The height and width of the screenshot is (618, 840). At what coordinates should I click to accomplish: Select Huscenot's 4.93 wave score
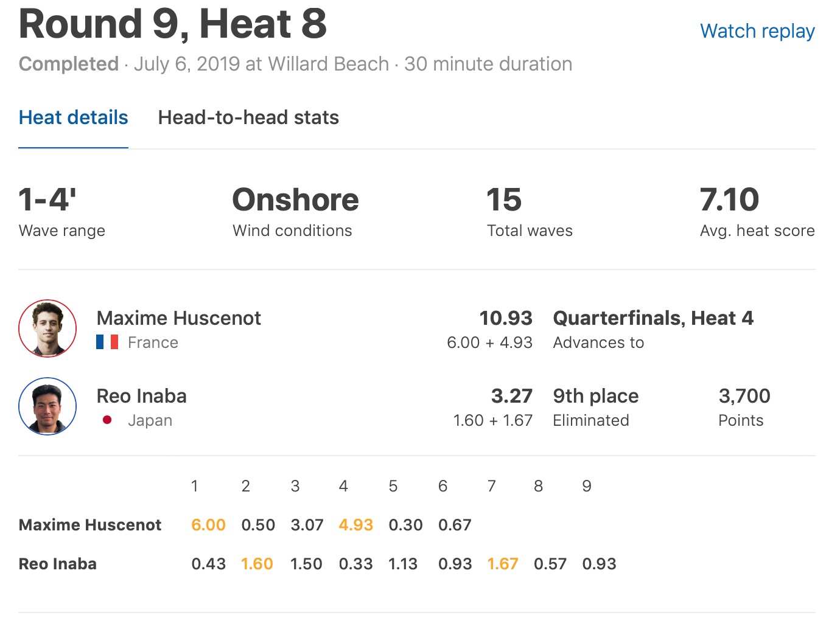tap(355, 525)
